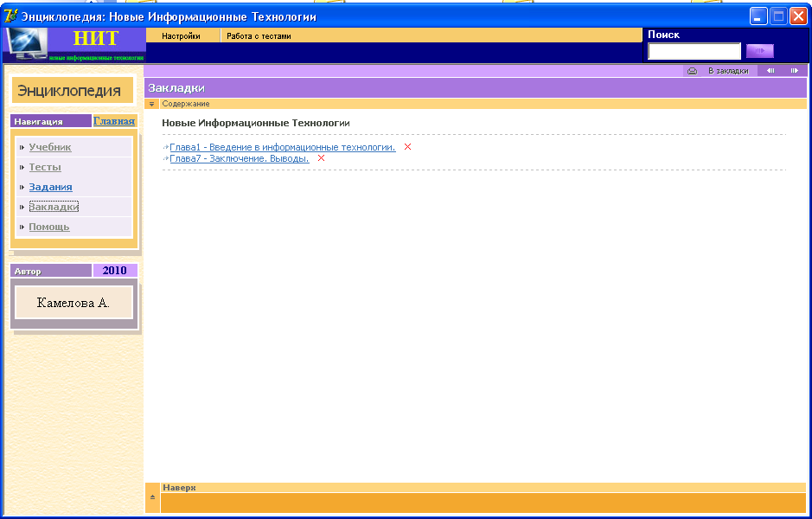Delete the Глава7 bookmark with red X

(x=321, y=158)
